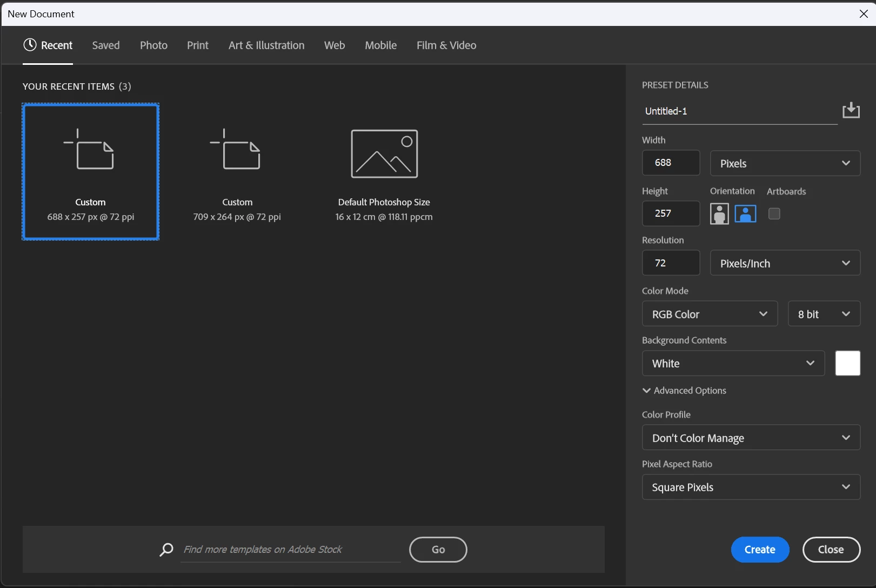This screenshot has width=876, height=588.
Task: Click the white background color swatch
Action: (x=848, y=363)
